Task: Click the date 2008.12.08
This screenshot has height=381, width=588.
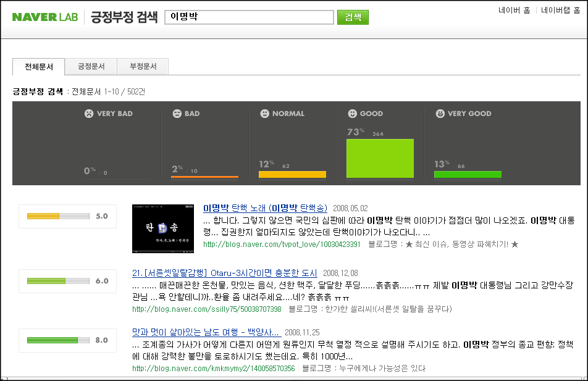Action: point(340,274)
